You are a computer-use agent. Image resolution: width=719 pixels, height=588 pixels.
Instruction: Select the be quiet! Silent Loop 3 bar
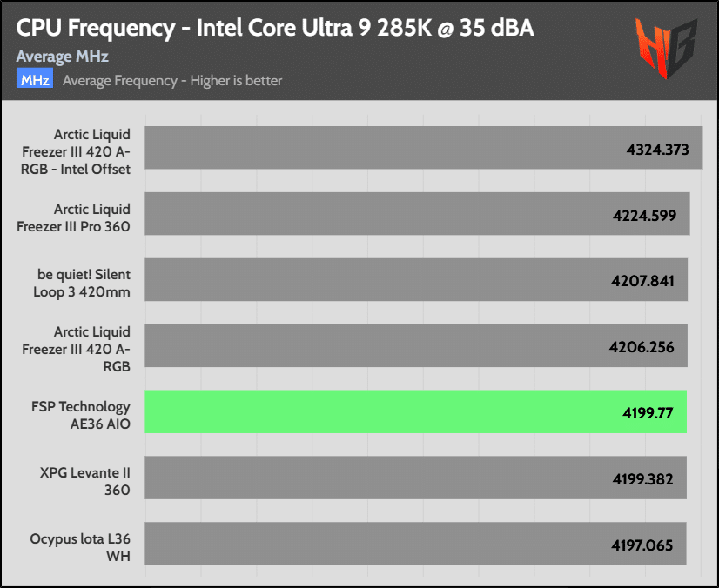point(416,279)
